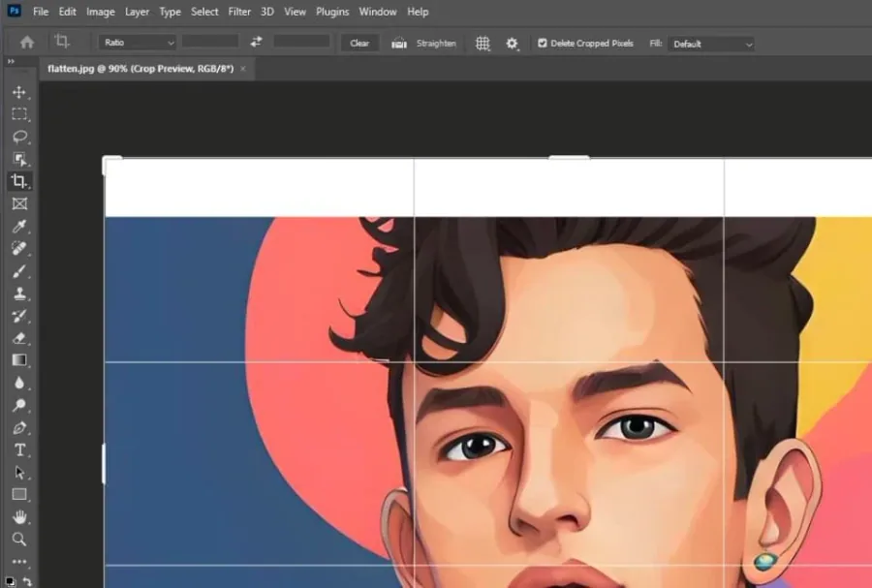Viewport: 872px width, 588px height.
Task: Swap crop width and height values
Action: coord(257,43)
